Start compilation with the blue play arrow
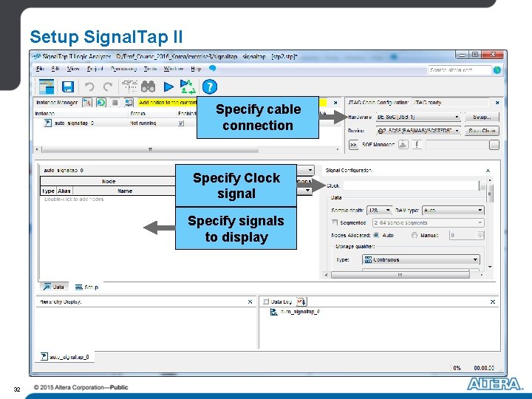Image resolution: width=532 pixels, height=399 pixels. (x=168, y=87)
